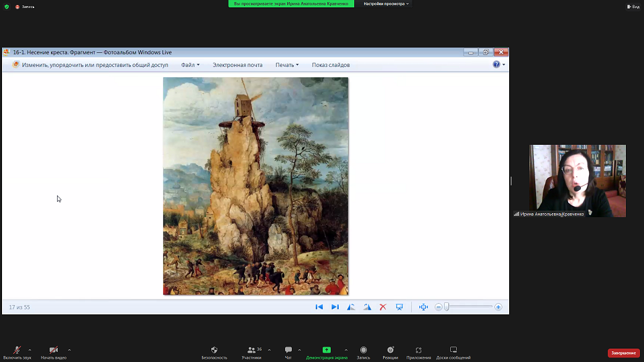Start slideshow from bottom toolbar icon

coord(399,307)
